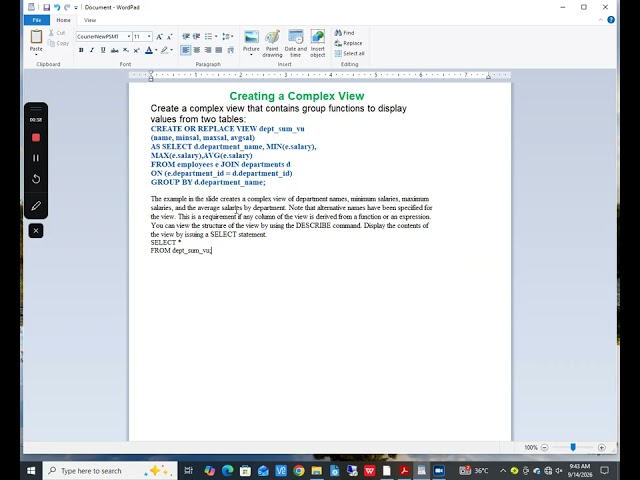Open Google Chrome from the taskbar
Image resolution: width=640 pixels, height=480 pixels.
click(x=299, y=471)
